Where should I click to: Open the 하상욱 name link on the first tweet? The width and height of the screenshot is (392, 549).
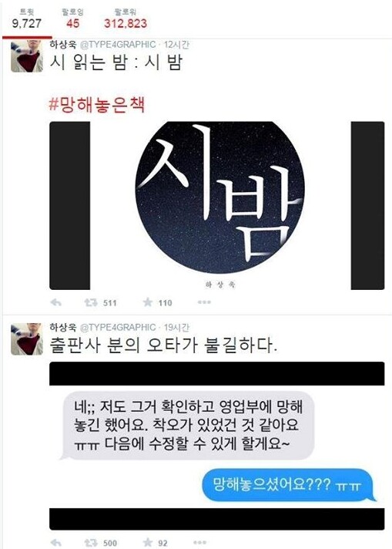[63, 45]
